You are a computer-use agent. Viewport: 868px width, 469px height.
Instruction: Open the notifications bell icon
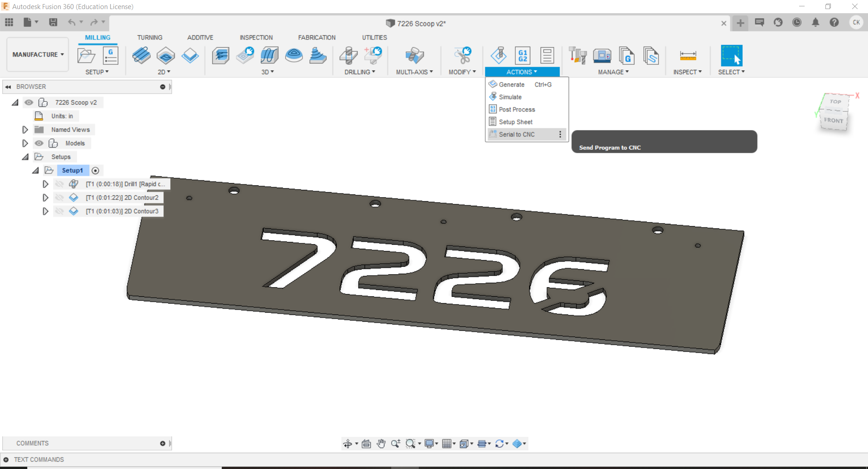815,22
